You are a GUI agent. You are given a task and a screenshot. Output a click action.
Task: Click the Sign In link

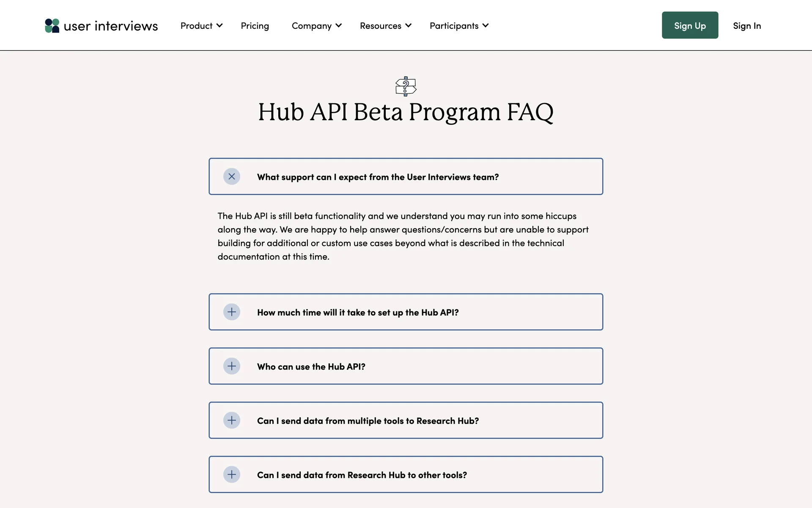(x=747, y=26)
